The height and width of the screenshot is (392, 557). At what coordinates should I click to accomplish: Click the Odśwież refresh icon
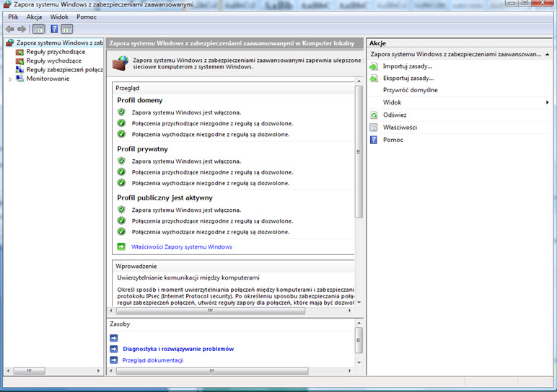pyautogui.click(x=374, y=115)
